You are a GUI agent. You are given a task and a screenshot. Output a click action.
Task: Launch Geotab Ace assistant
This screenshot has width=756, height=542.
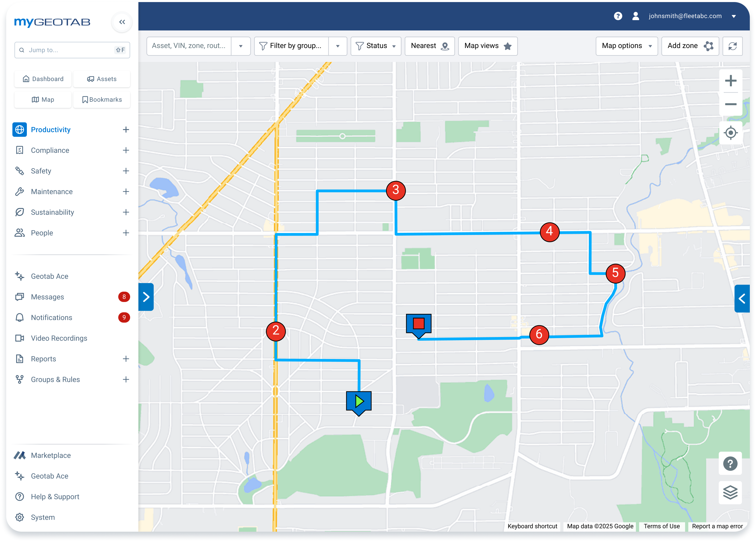(x=50, y=276)
